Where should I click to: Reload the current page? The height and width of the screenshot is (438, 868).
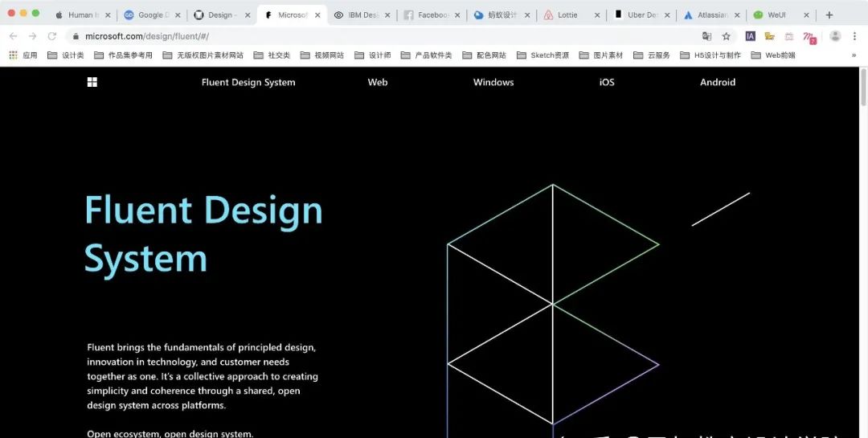coord(52,36)
